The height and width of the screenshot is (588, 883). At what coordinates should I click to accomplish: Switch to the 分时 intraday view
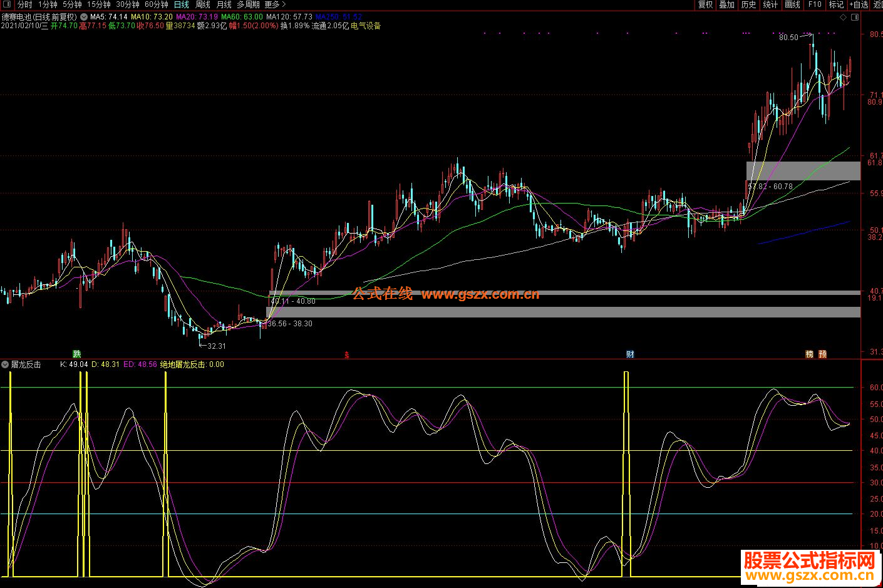pos(25,4)
